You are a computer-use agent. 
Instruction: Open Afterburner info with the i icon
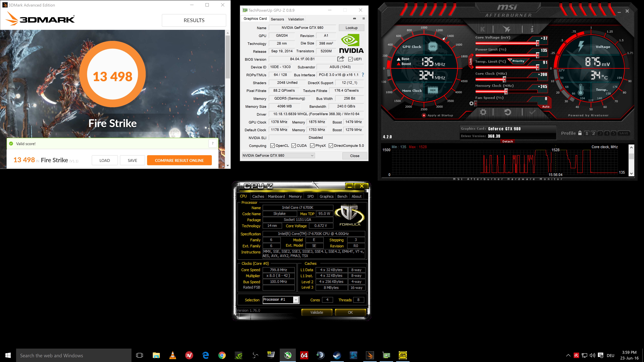tap(532, 29)
